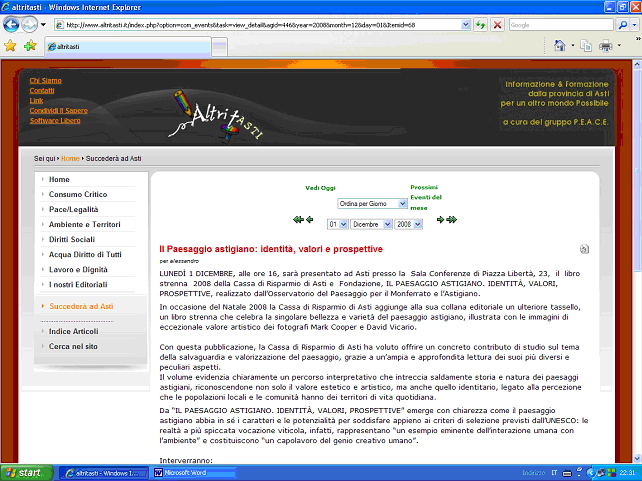
Task: Select Ambiente e Territori menu item
Action: click(84, 224)
